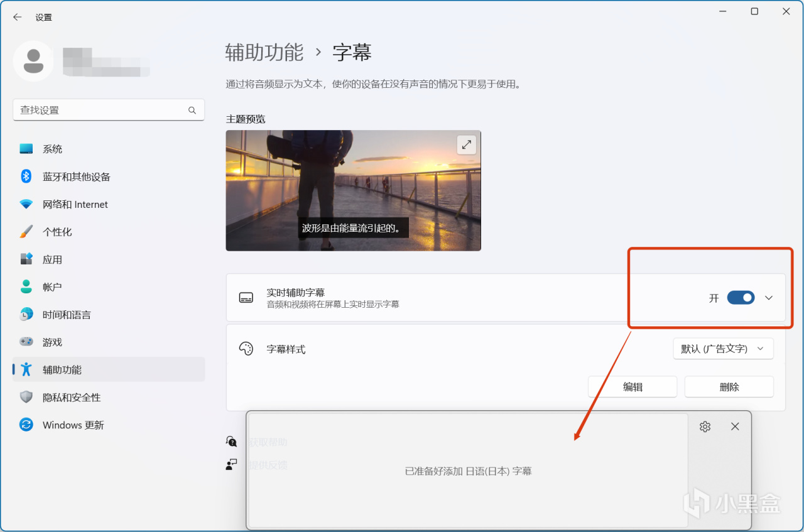Expand the theme preview with the arrows icon
This screenshot has height=532, width=804.
pos(466,144)
